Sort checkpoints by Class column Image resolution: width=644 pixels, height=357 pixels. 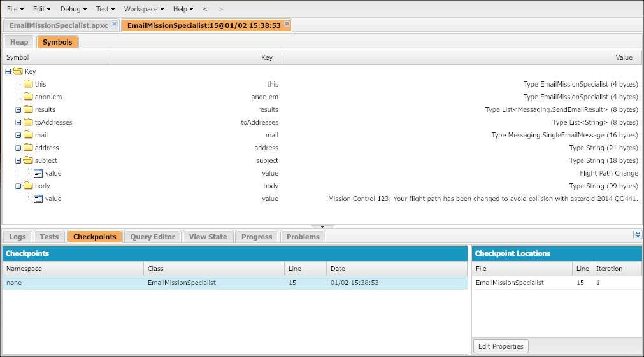coord(214,269)
